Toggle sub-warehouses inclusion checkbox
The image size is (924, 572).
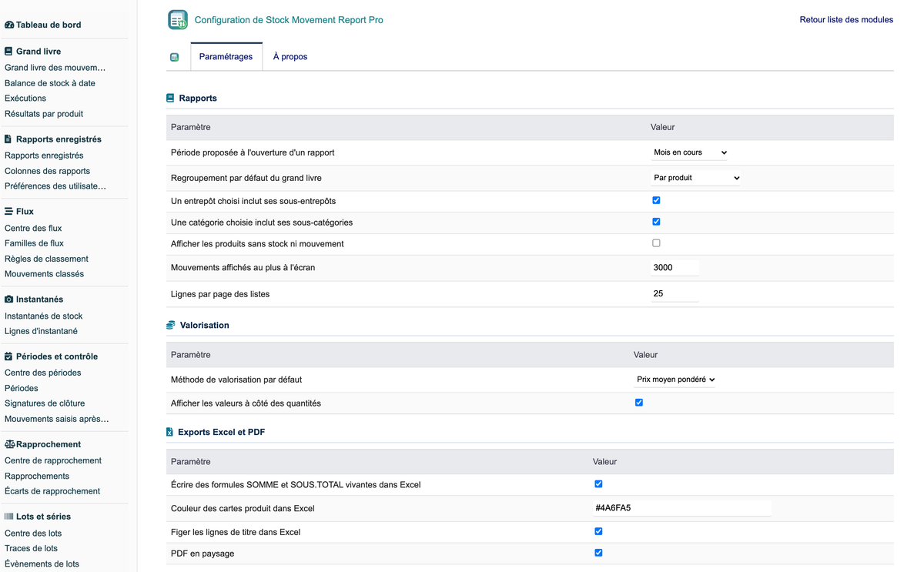pos(656,200)
